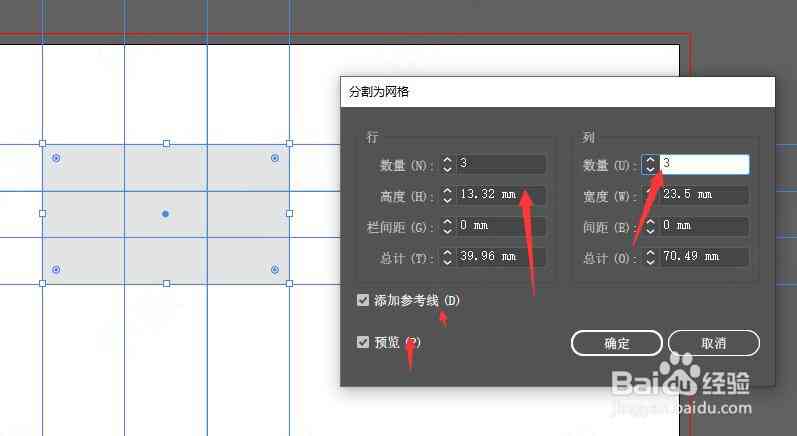Click the rows 栏间距 (G) field
Image resolution: width=797 pixels, height=436 pixels.
tap(501, 226)
